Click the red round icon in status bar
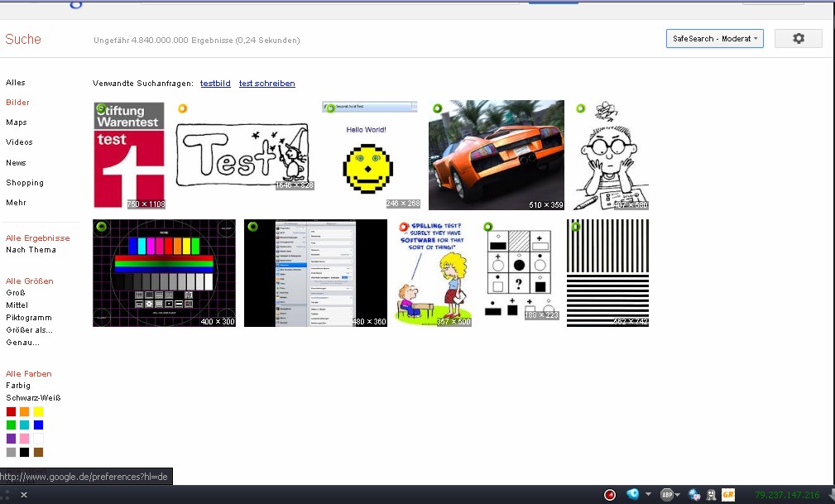 (610, 495)
